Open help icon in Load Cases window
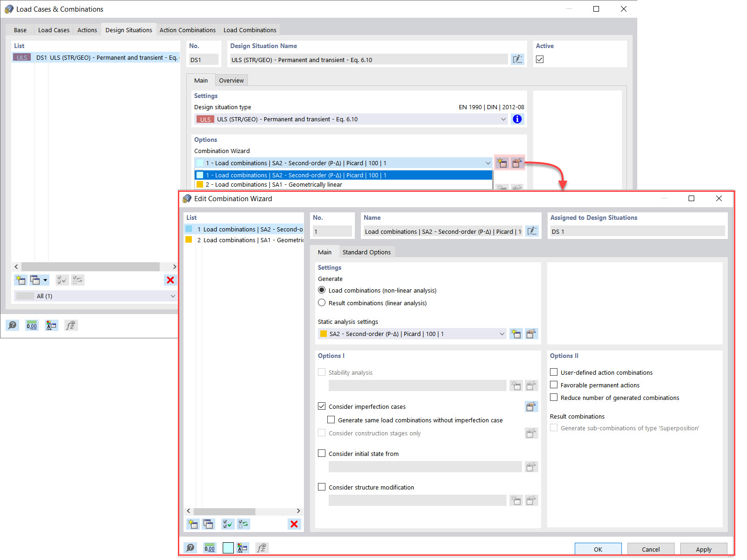Image resolution: width=747 pixels, height=560 pixels. [x=13, y=325]
